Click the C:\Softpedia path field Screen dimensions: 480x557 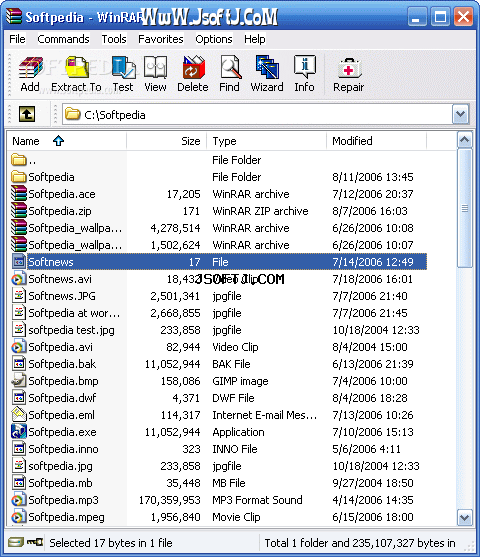coord(258,114)
